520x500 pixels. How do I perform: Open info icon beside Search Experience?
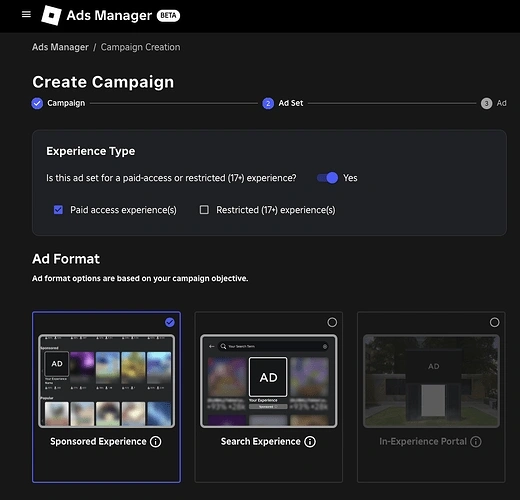click(x=310, y=442)
